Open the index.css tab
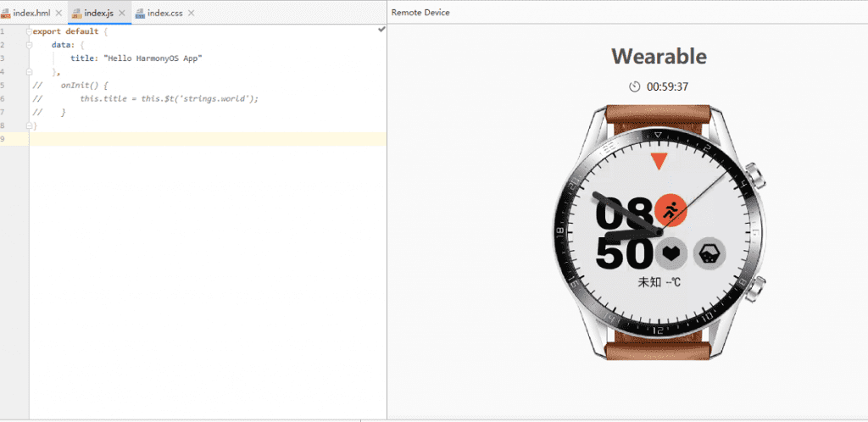The image size is (868, 422). coord(167,13)
